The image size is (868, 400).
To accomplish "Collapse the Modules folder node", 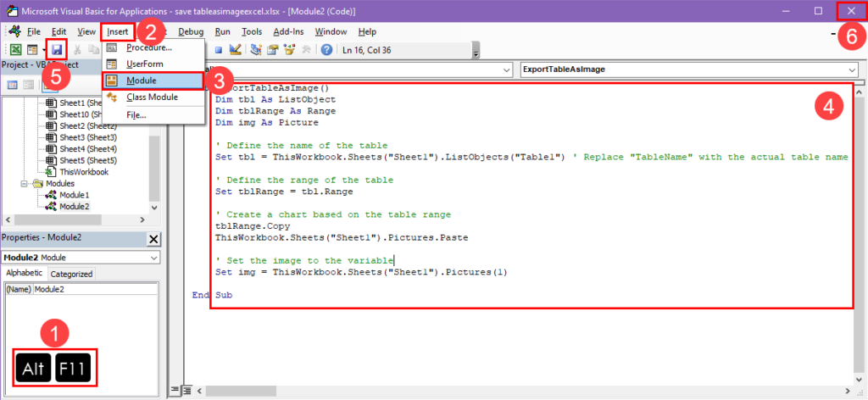I will tap(25, 183).
